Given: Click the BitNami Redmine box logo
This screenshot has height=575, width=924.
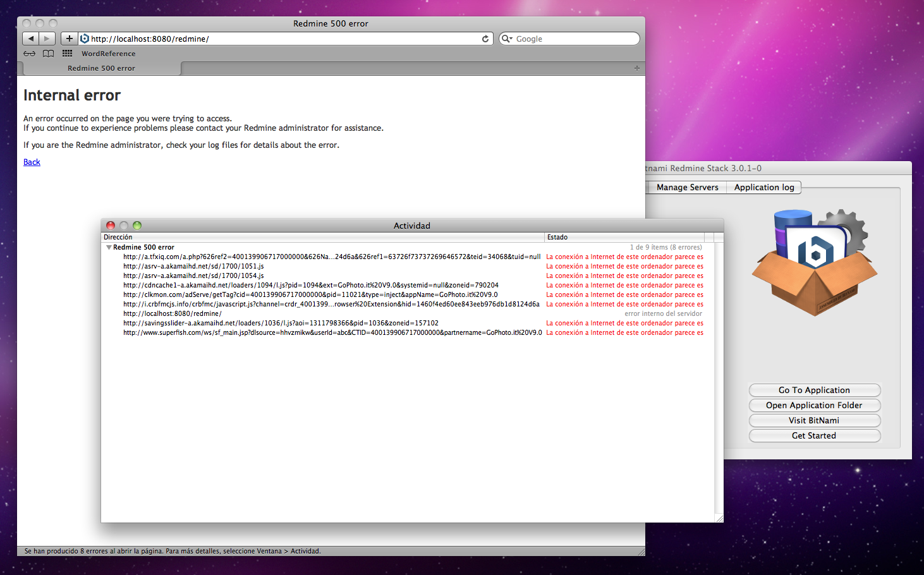Looking at the screenshot, I should click(814, 262).
